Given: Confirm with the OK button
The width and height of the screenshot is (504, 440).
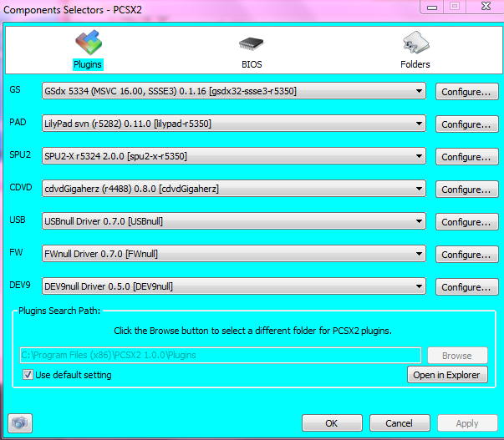Looking at the screenshot, I should [x=332, y=423].
